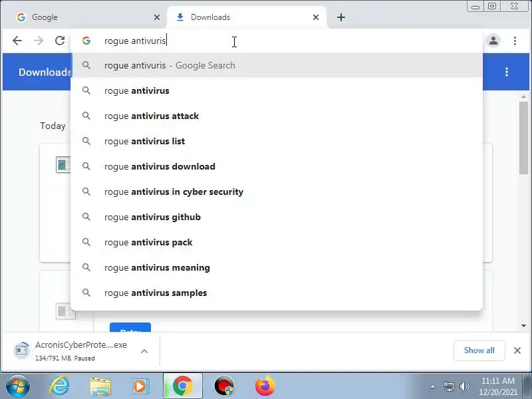Launch Internet Explorer from the taskbar

[x=59, y=386]
